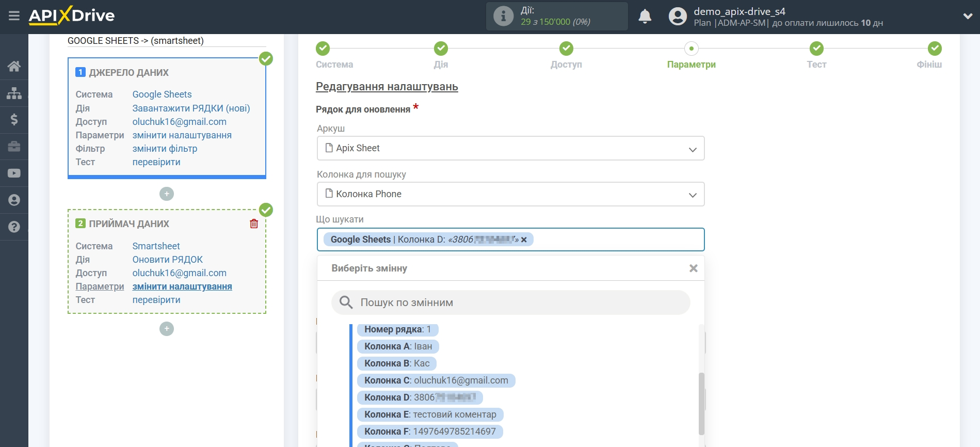Screen dimensions: 980x447
Task: Open Google Sheets source system link
Action: (162, 94)
